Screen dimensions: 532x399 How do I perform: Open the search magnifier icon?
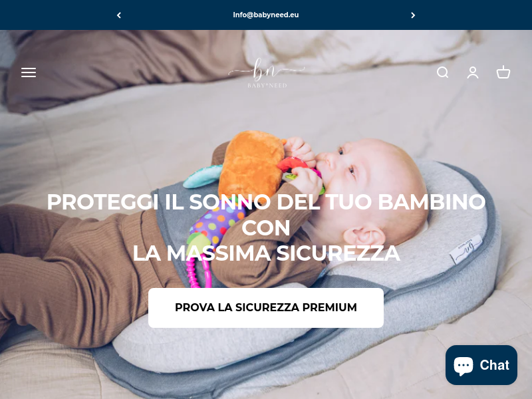pyautogui.click(x=442, y=72)
